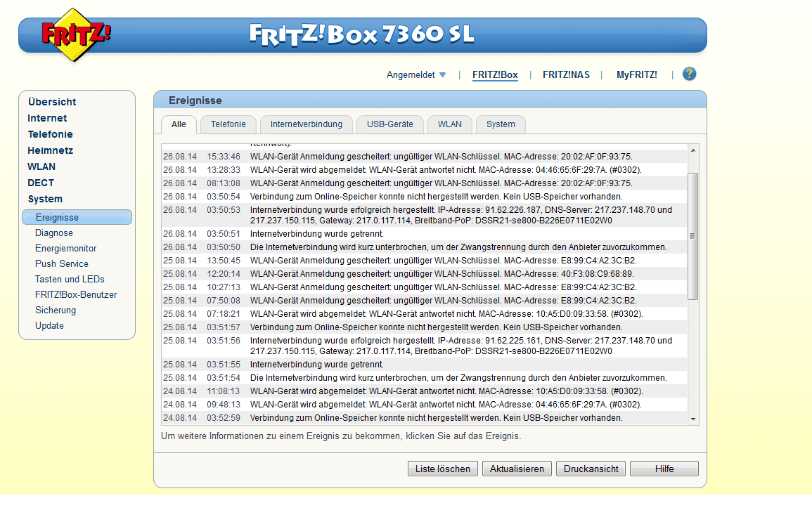Open the DECT sidebar menu
The image size is (812, 510).
coord(40,183)
